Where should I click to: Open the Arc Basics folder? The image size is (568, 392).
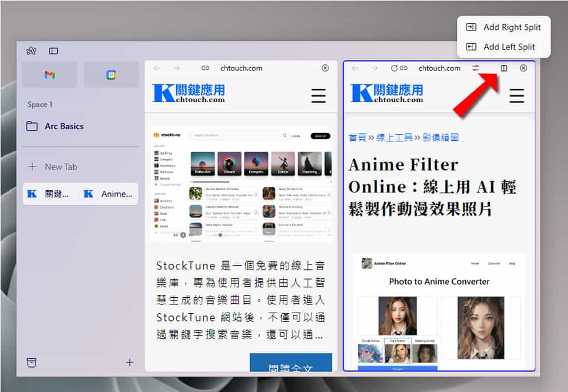click(55, 126)
